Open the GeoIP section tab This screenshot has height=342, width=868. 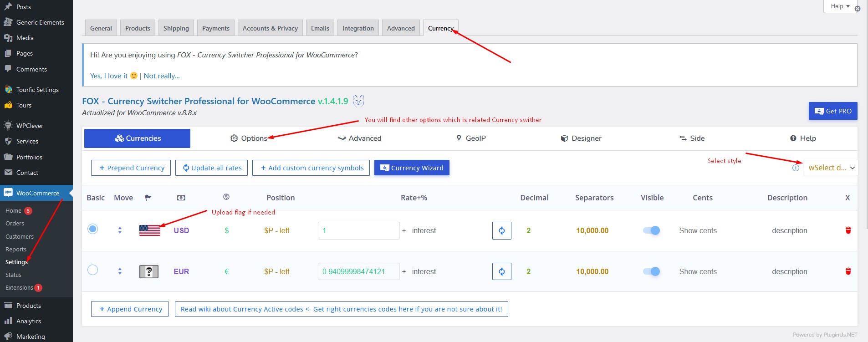471,138
